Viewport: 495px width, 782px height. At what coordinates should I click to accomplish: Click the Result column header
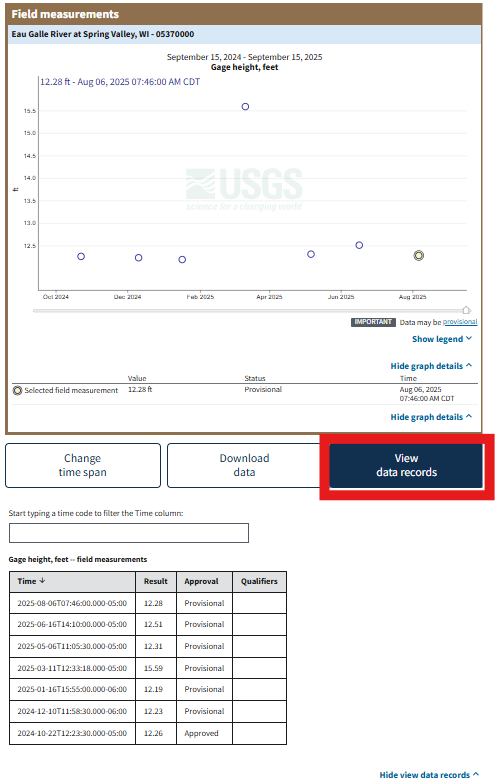click(x=156, y=581)
